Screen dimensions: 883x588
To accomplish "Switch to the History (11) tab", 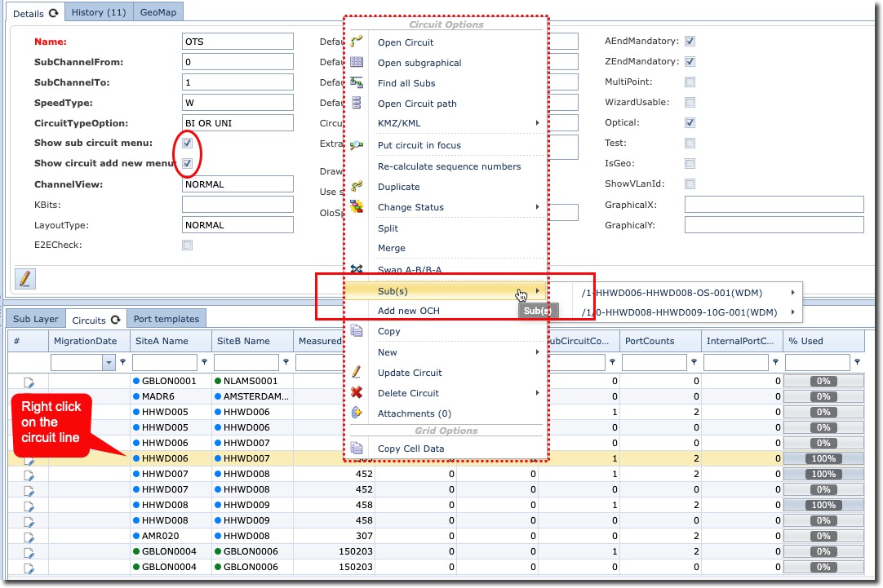I will pos(98,12).
